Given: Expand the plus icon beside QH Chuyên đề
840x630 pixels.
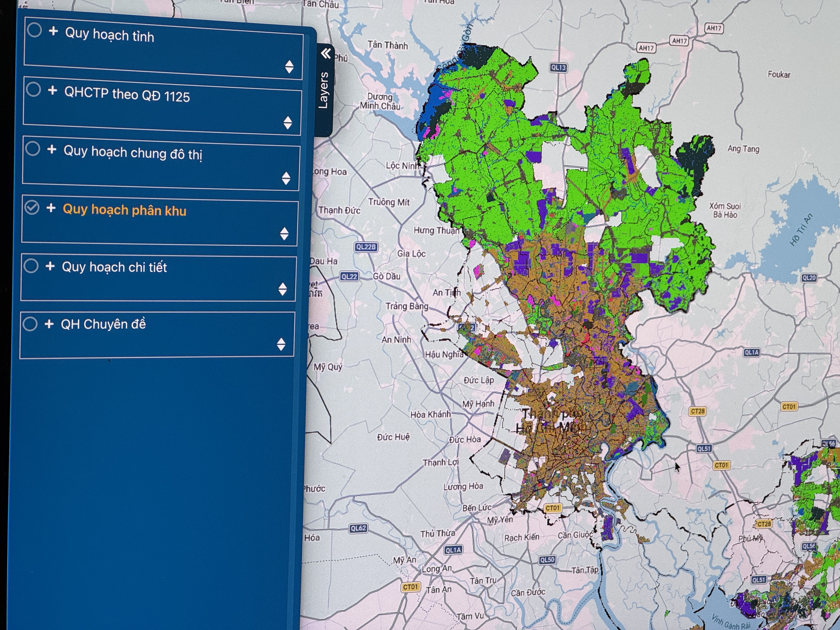Looking at the screenshot, I should point(49,324).
